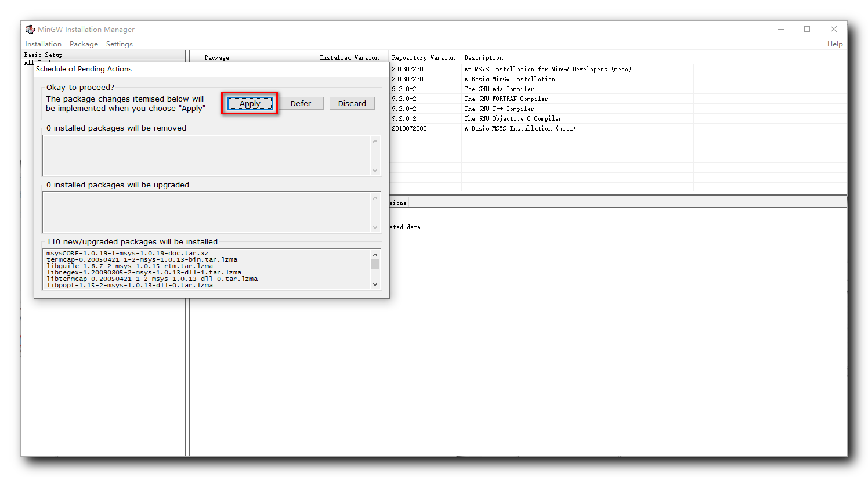Switch to the Versions tab
This screenshot has height=477, width=868.
398,202
